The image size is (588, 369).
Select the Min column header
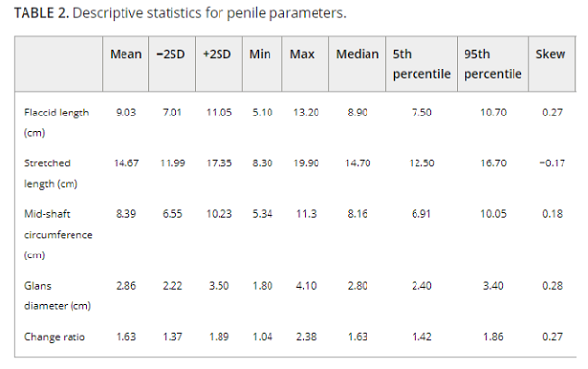click(260, 54)
